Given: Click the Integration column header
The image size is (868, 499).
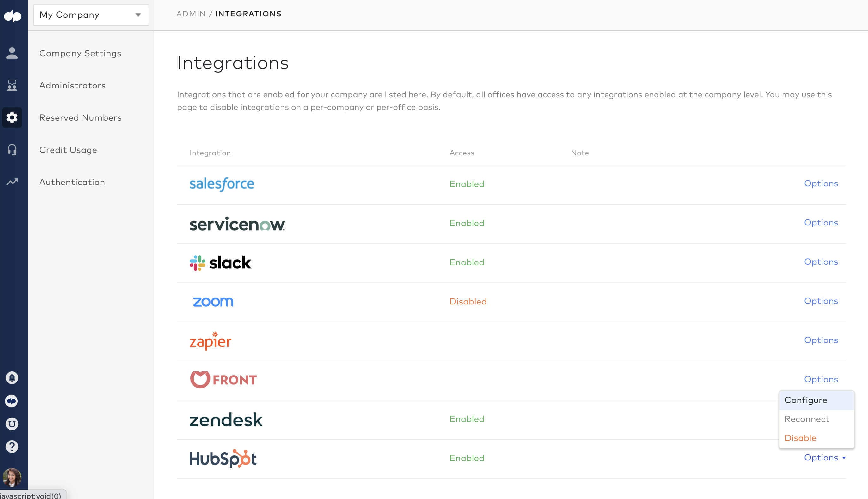Looking at the screenshot, I should pos(210,153).
